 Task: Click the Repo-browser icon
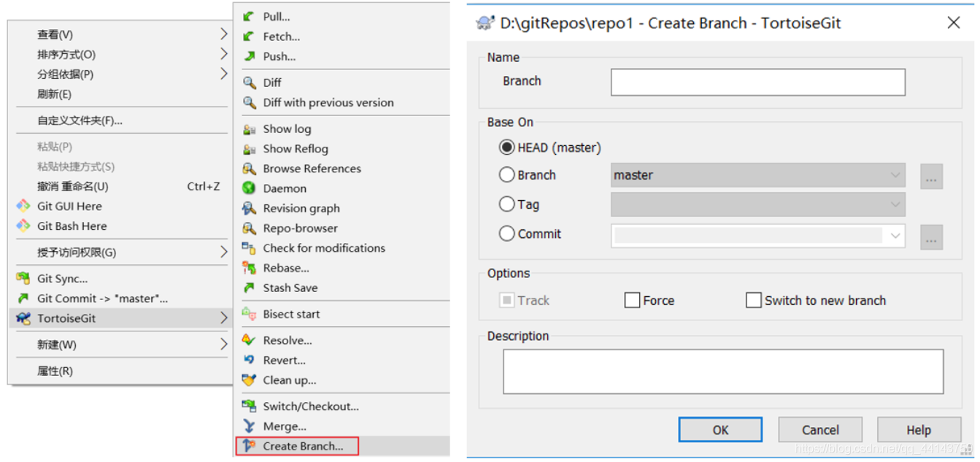point(250,228)
